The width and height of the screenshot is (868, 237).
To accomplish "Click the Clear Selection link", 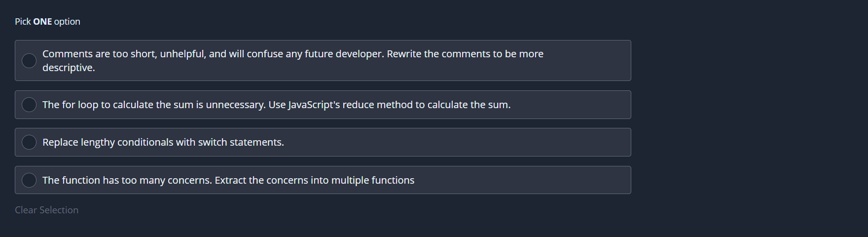I will (x=46, y=210).
